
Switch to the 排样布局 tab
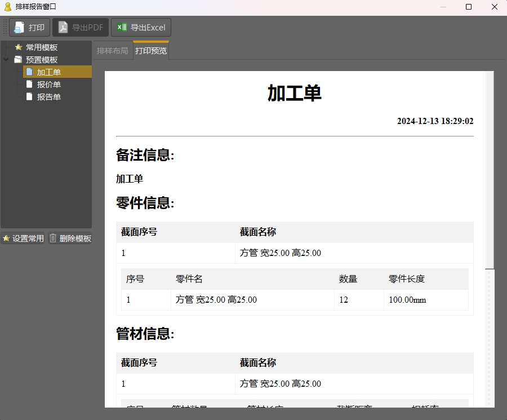coord(112,51)
